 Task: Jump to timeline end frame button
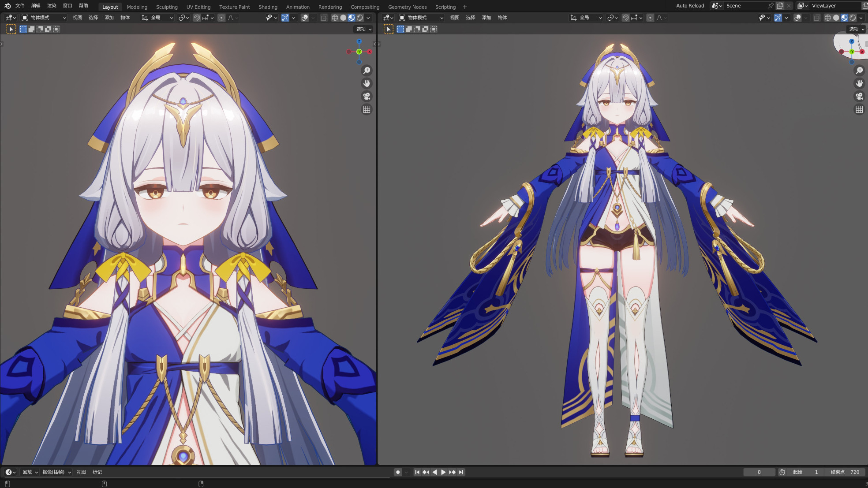click(x=461, y=472)
